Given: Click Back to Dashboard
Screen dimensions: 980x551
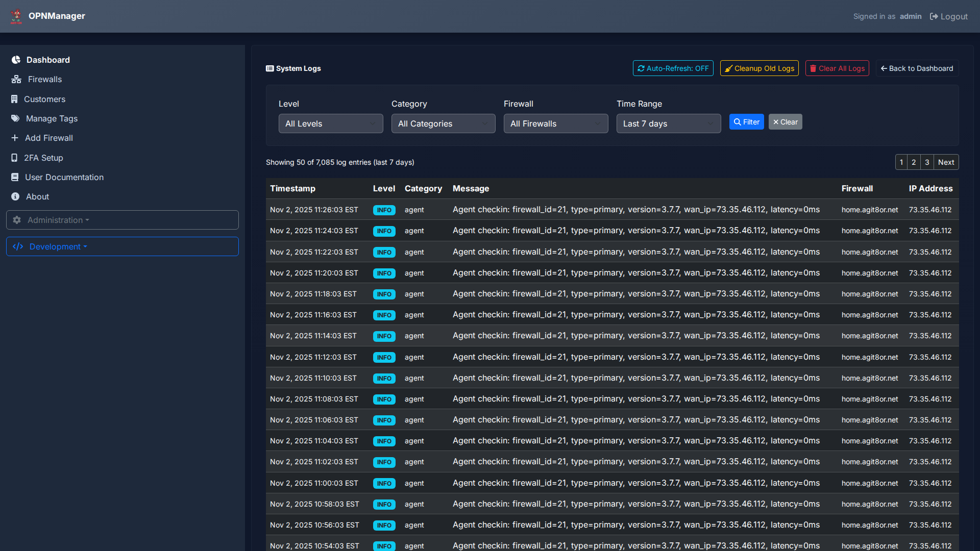Looking at the screenshot, I should (916, 68).
